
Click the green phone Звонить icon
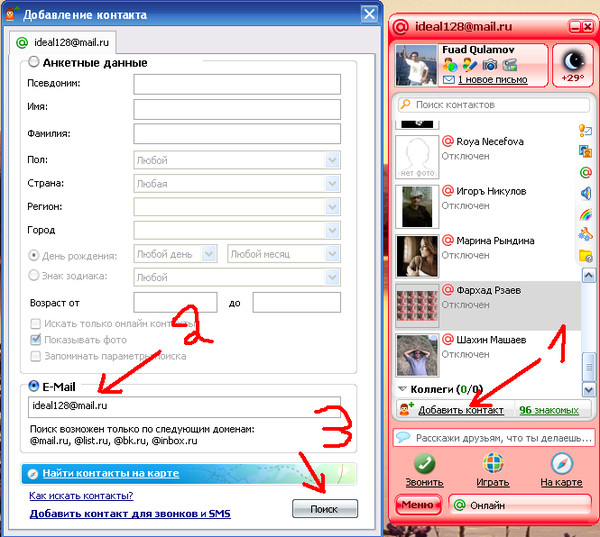tap(424, 464)
